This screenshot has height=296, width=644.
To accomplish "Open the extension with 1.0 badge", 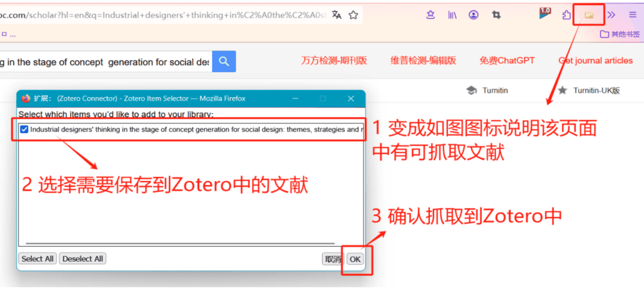I will click(x=544, y=14).
